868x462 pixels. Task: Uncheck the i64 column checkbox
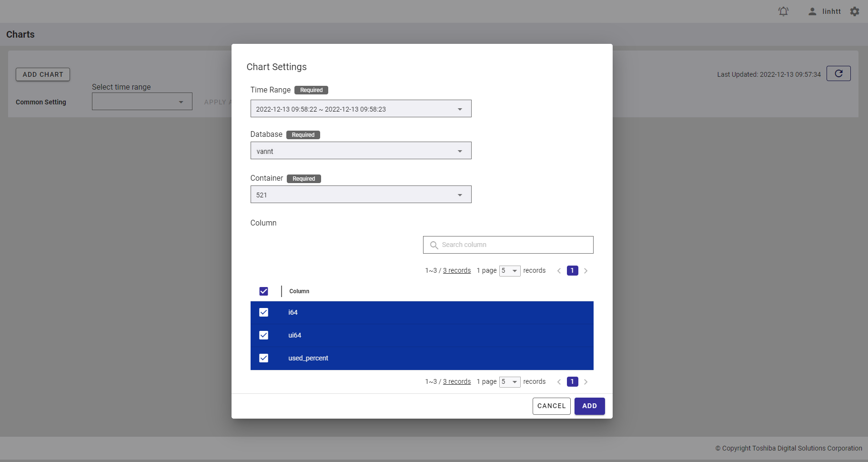tap(263, 312)
